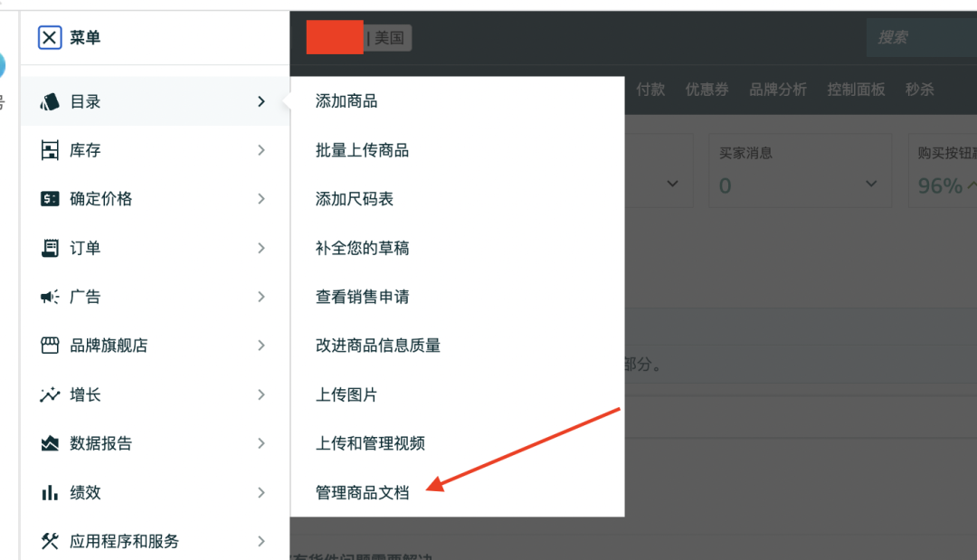Click the performance (绩效) bar chart icon
The image size is (977, 560).
tap(50, 492)
